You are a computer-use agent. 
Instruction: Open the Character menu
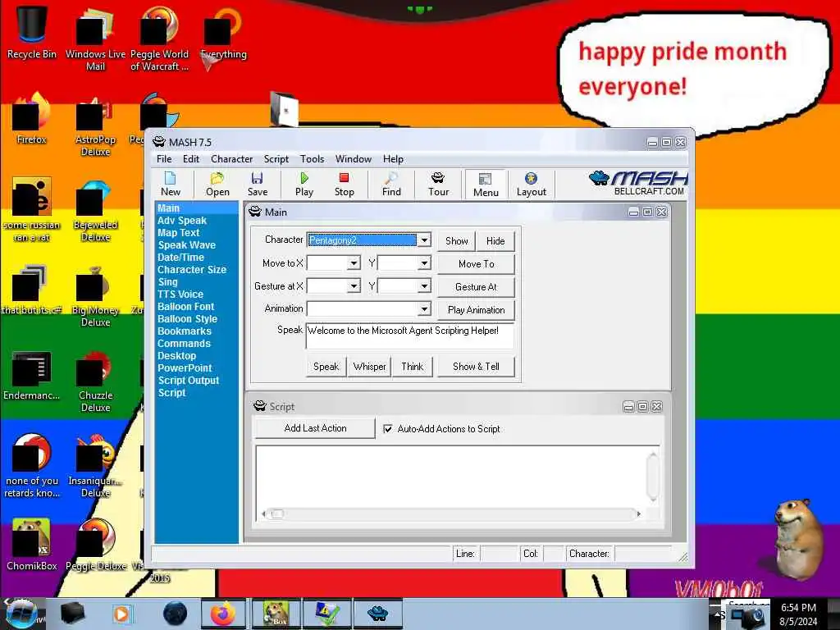point(231,159)
